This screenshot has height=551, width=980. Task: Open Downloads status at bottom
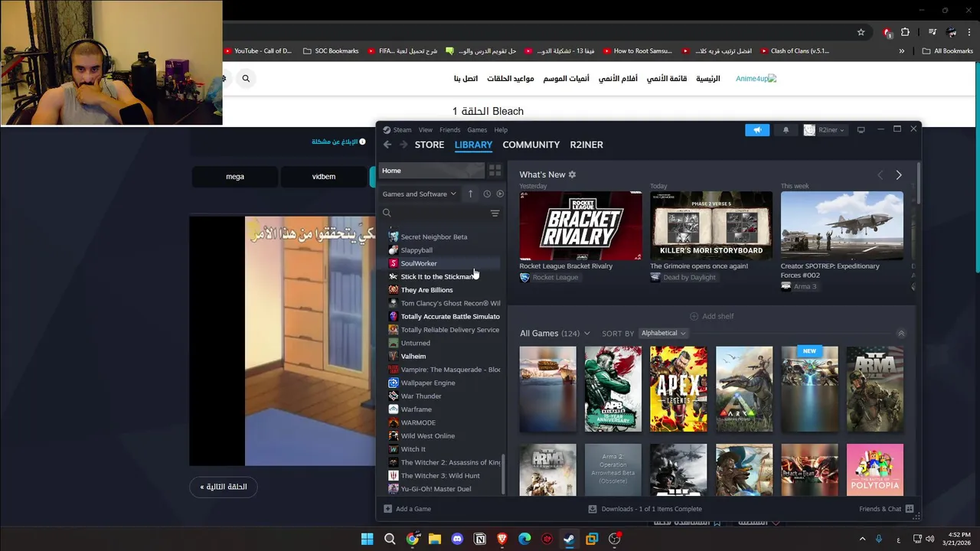[x=645, y=509]
